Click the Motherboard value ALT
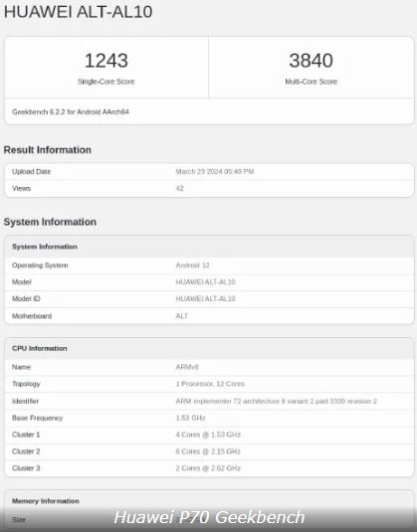The height and width of the screenshot is (532, 417). pyautogui.click(x=182, y=316)
